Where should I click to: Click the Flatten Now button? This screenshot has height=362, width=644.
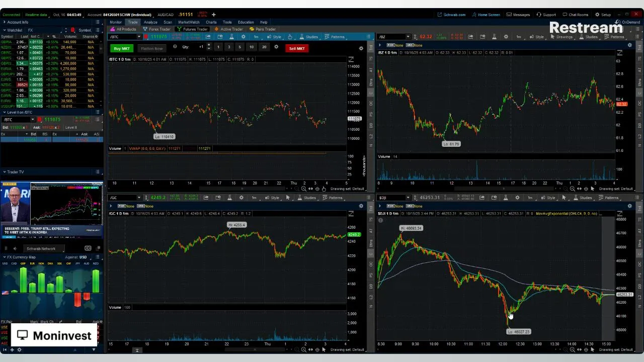[151, 48]
